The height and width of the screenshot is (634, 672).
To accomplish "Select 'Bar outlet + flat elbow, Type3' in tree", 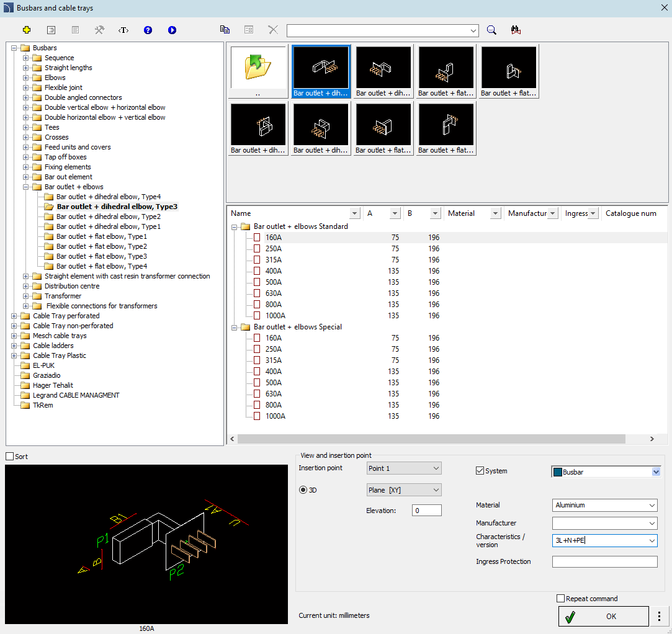I will [102, 256].
